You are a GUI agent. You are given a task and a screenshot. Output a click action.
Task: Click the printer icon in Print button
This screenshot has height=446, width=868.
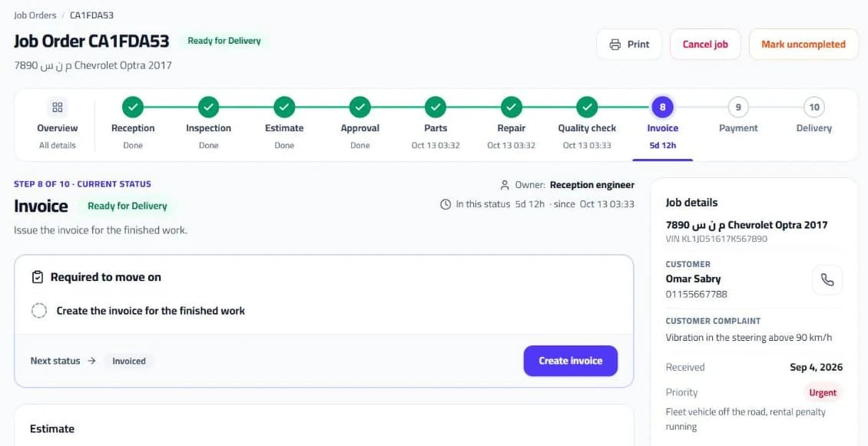(615, 45)
